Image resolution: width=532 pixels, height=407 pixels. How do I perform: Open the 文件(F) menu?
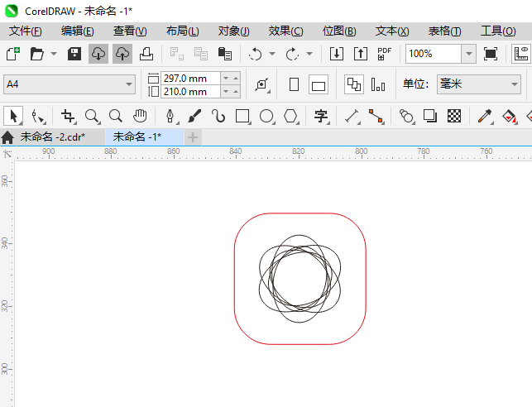tap(26, 31)
